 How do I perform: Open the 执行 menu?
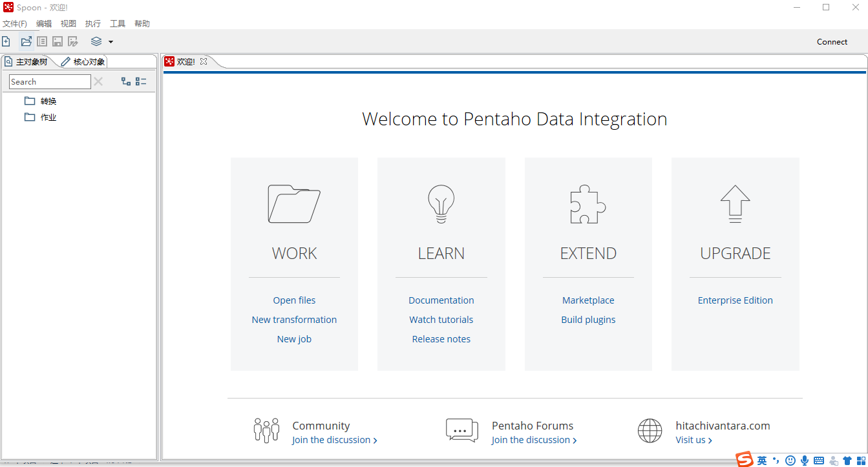click(93, 24)
